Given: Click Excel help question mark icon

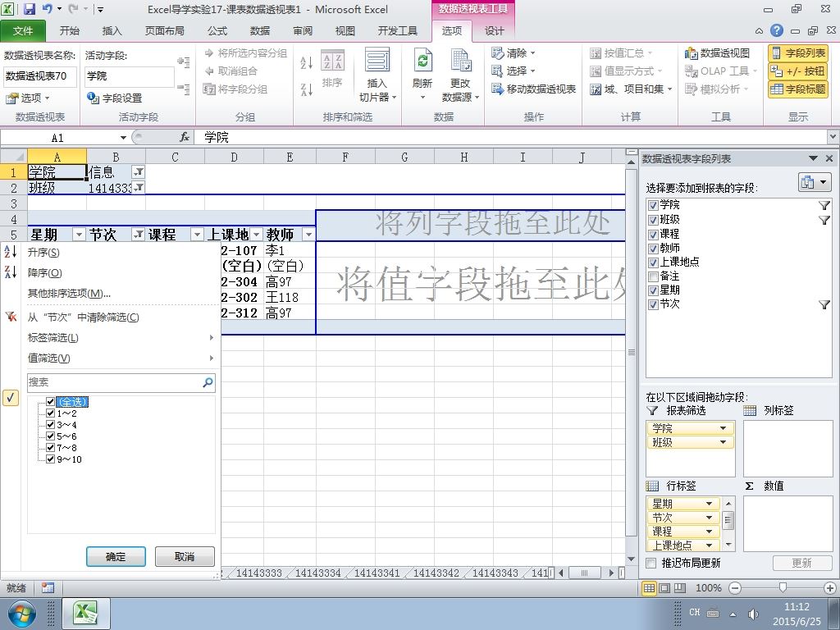Looking at the screenshot, I should (x=777, y=30).
